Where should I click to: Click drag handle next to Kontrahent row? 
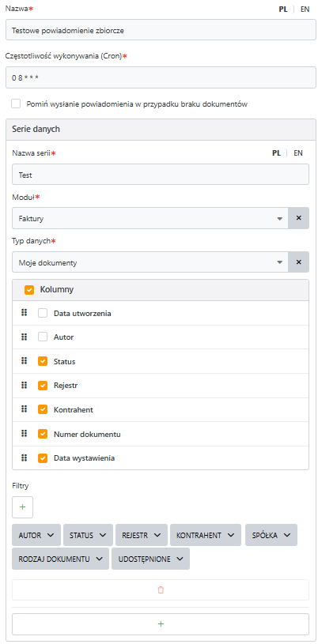point(24,409)
